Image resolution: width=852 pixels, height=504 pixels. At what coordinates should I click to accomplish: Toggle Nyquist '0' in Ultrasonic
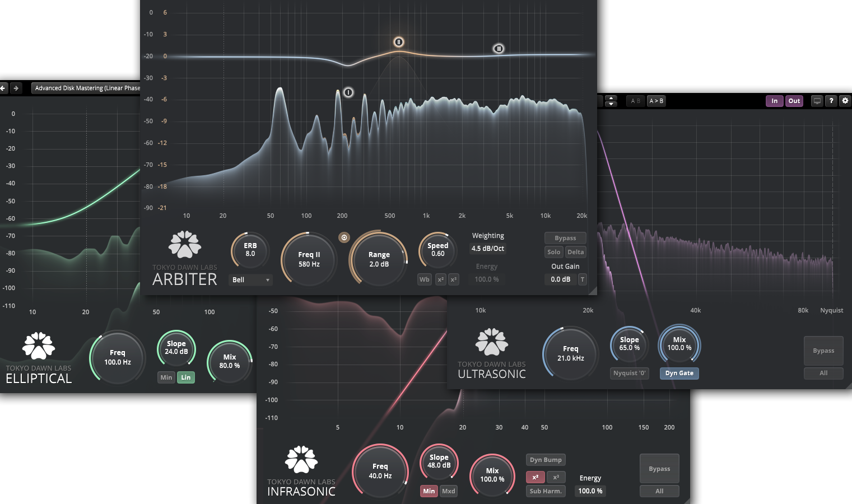point(630,373)
